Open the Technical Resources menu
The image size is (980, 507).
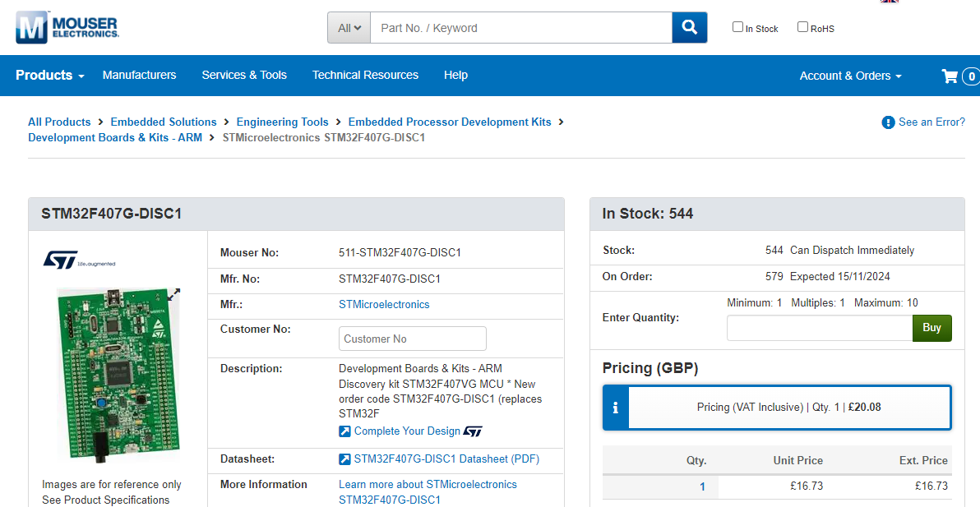coord(365,75)
